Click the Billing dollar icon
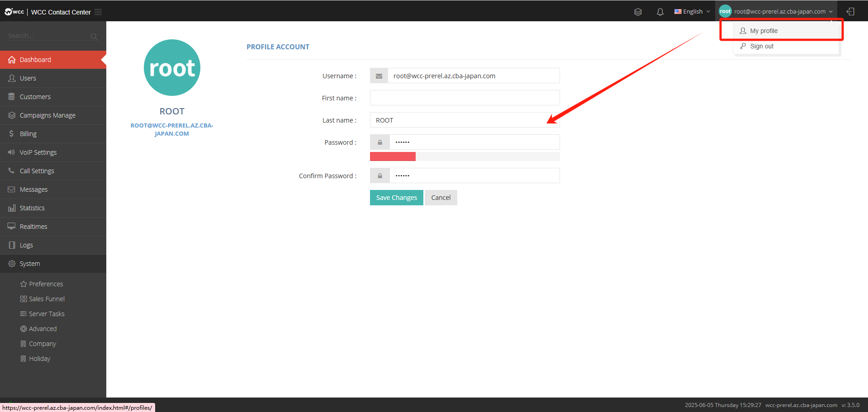868x412 pixels. pos(11,134)
